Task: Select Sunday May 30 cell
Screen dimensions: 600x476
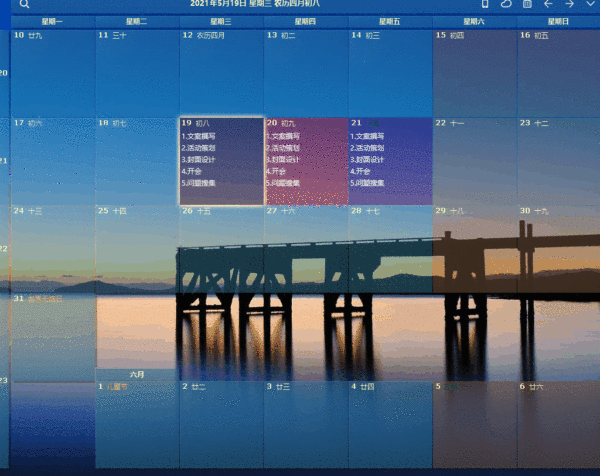Action: tap(558, 248)
